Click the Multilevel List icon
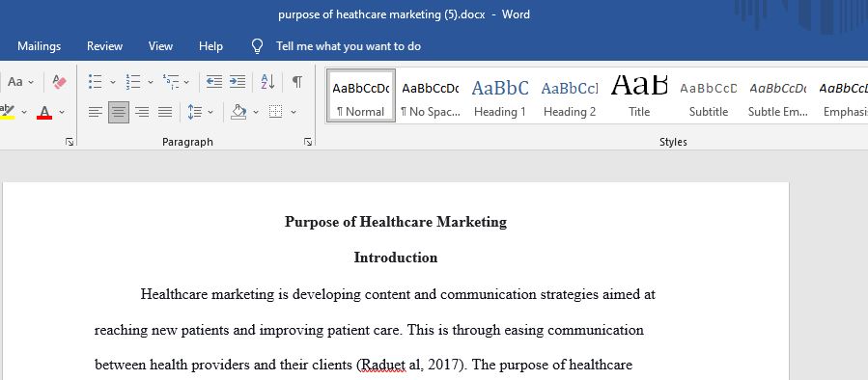The image size is (868, 380). [171, 82]
